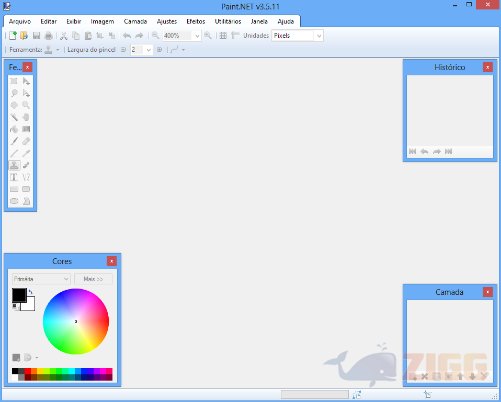This screenshot has height=402, width=501.
Task: Click the Paste clipboard icon
Action: click(88, 35)
